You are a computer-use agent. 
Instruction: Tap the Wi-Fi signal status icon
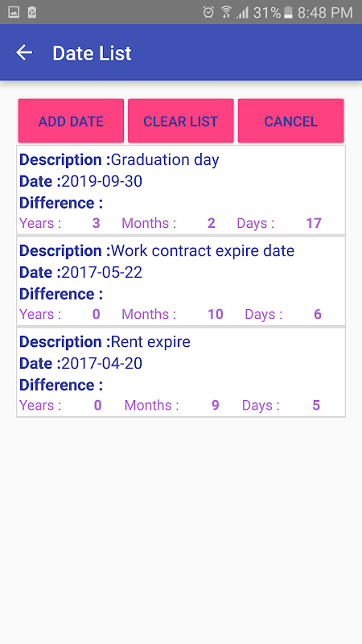(226, 12)
